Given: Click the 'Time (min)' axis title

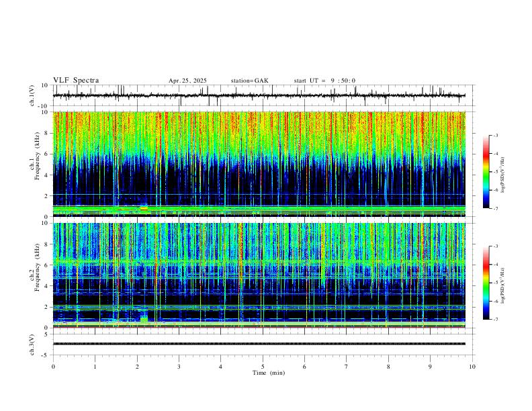Looking at the screenshot, I should (x=269, y=373).
